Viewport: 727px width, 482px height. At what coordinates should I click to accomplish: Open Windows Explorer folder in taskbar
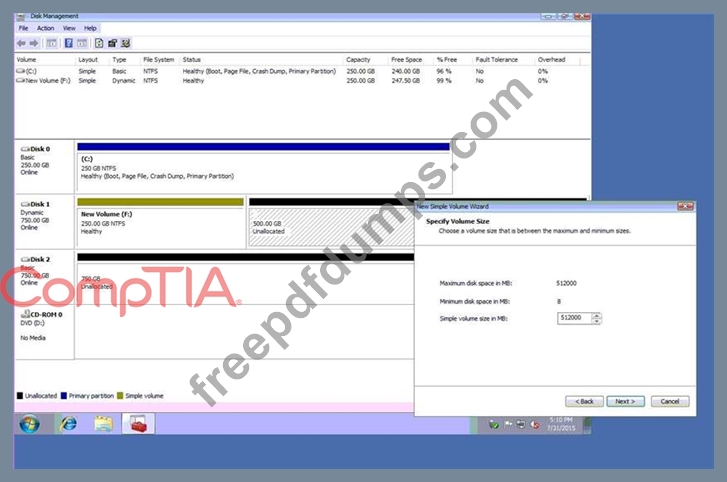pos(103,423)
